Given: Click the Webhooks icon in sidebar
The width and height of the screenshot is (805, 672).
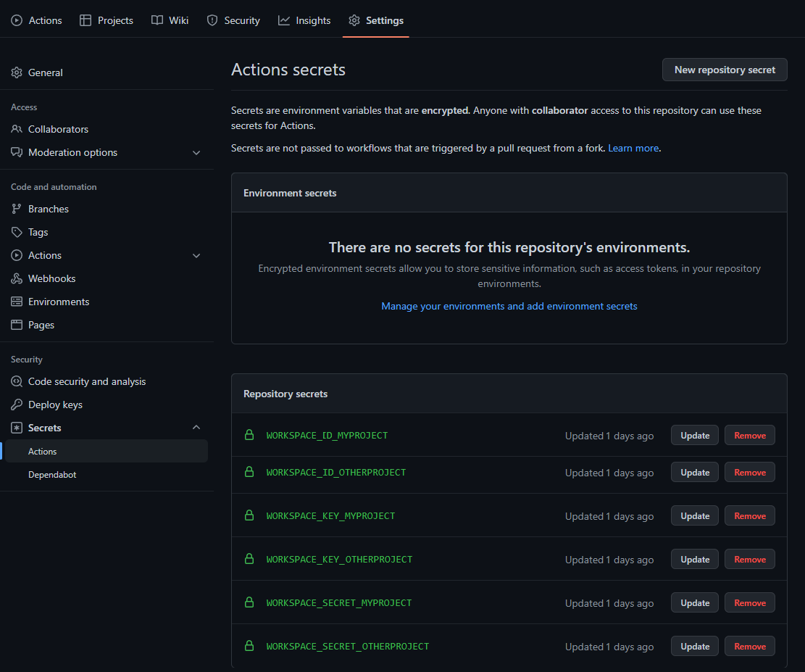Looking at the screenshot, I should coord(17,278).
